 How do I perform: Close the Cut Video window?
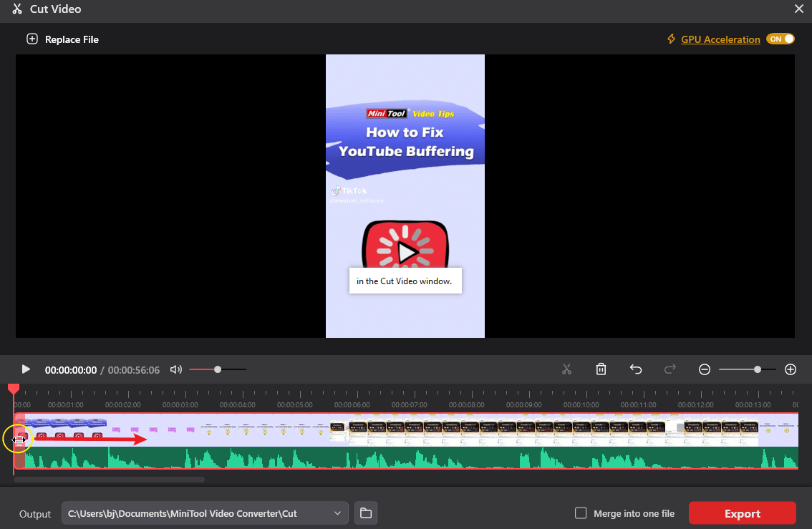coord(799,9)
